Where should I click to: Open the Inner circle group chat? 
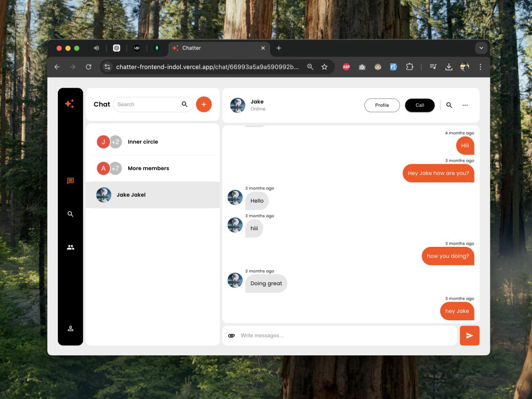[153, 142]
